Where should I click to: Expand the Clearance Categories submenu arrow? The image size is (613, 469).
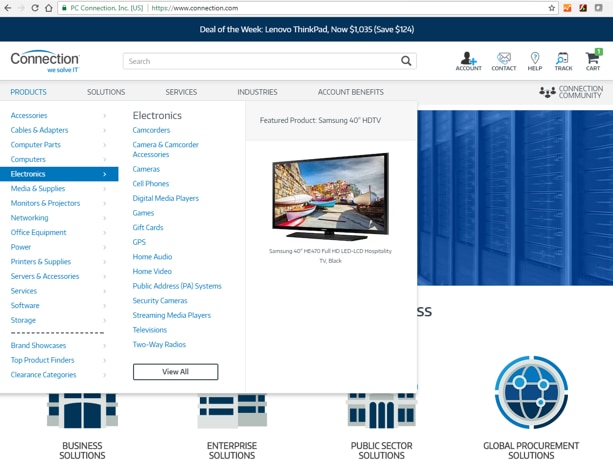coord(104,375)
